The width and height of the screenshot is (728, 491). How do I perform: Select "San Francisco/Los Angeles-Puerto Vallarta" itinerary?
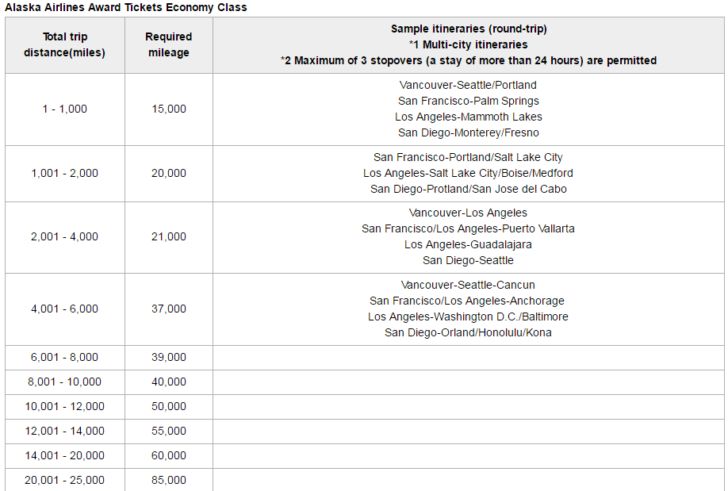coord(468,229)
